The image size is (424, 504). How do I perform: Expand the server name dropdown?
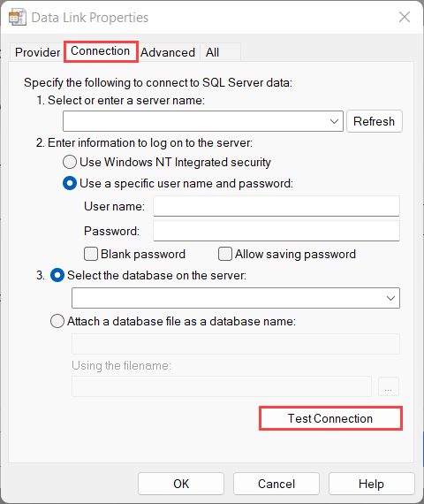click(x=334, y=121)
